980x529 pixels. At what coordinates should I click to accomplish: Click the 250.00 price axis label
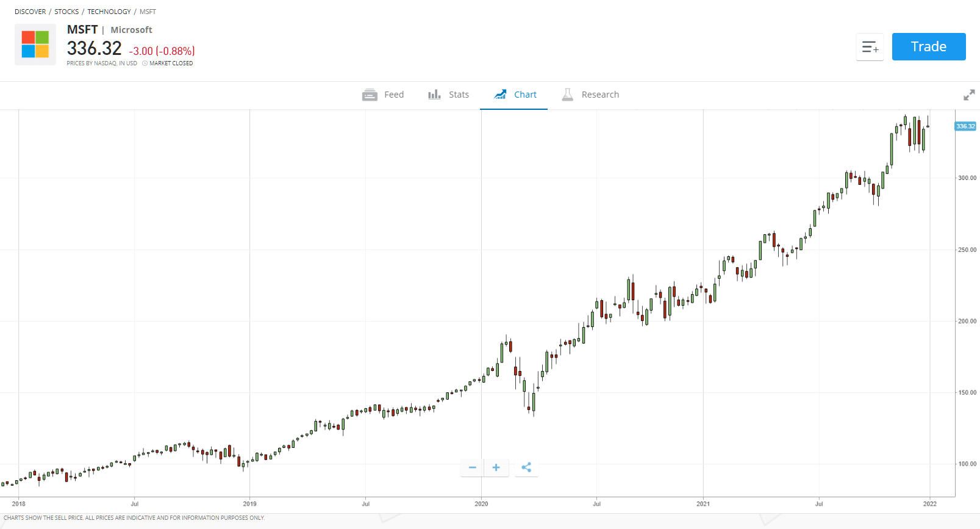(967, 250)
